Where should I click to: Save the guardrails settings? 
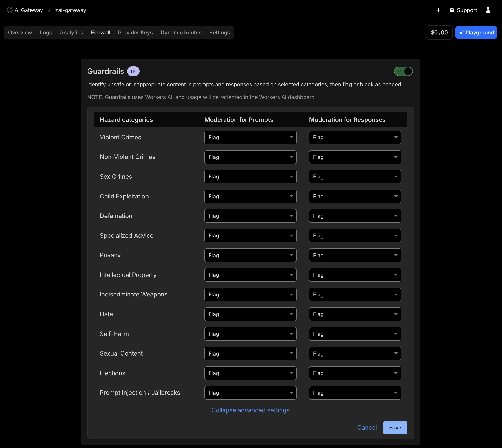click(395, 428)
